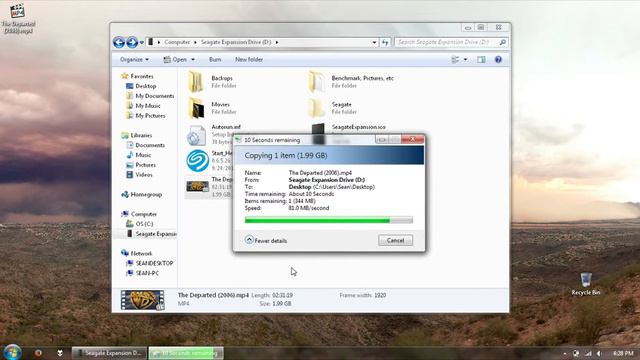Select the Seagate Start_Here application icon

coord(198,160)
